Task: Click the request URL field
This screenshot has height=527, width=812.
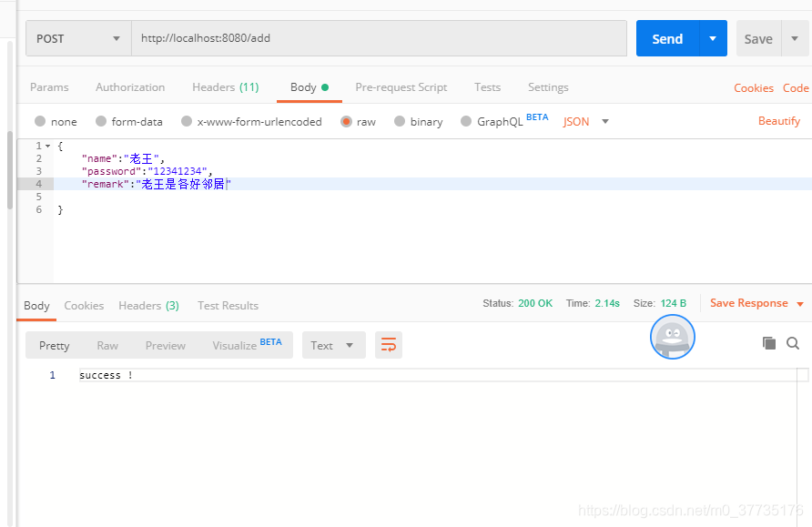Action: click(379, 38)
